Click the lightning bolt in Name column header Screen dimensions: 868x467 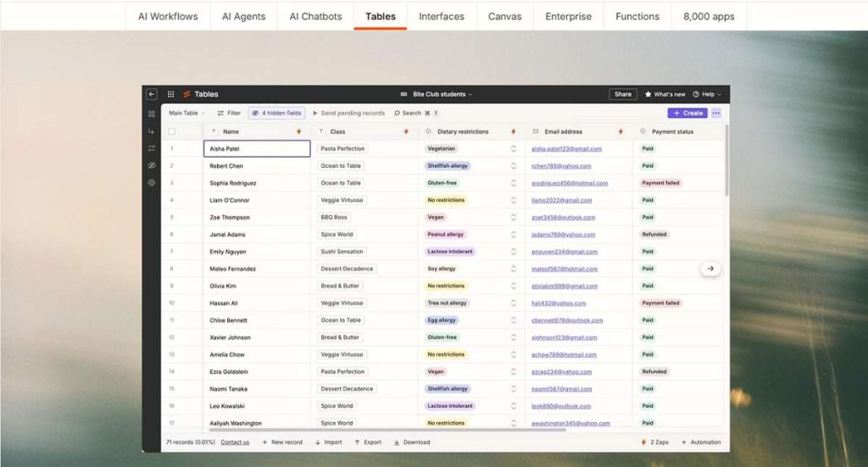(x=299, y=131)
